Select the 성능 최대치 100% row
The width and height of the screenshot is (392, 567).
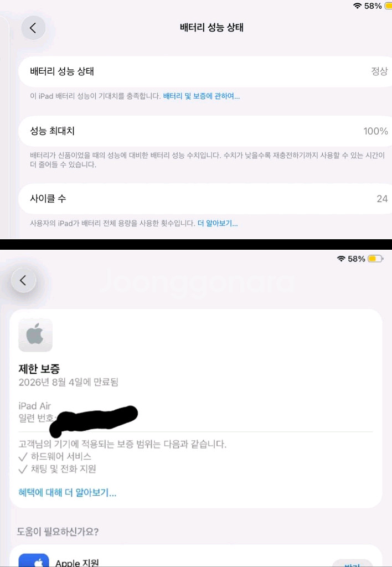[x=205, y=131]
